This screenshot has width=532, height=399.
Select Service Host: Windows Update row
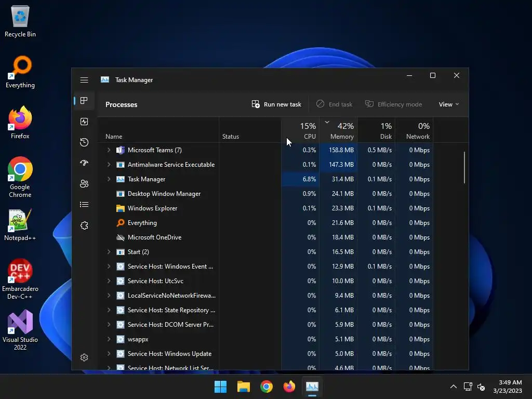tap(265, 353)
